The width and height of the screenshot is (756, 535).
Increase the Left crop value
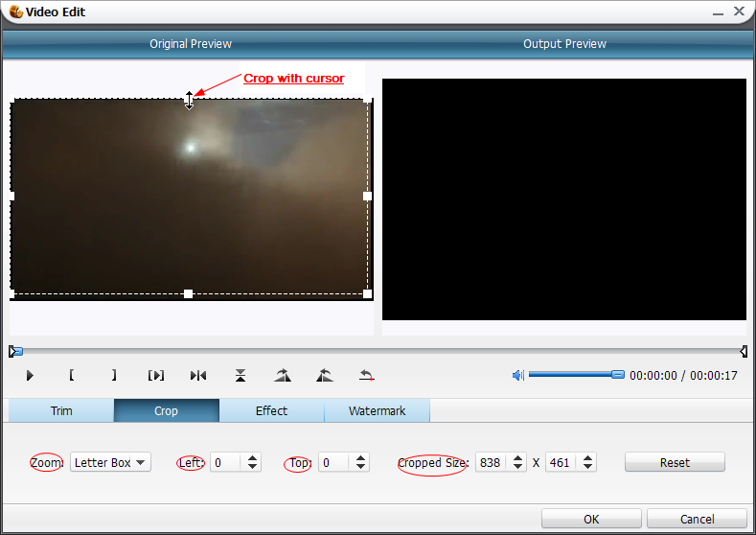pyautogui.click(x=252, y=457)
